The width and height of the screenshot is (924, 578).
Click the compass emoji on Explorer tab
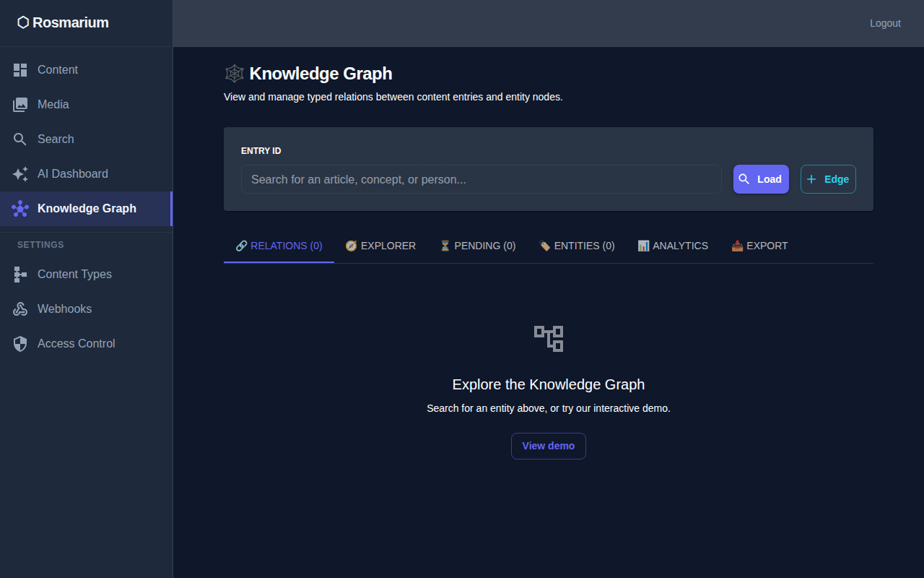(x=352, y=246)
